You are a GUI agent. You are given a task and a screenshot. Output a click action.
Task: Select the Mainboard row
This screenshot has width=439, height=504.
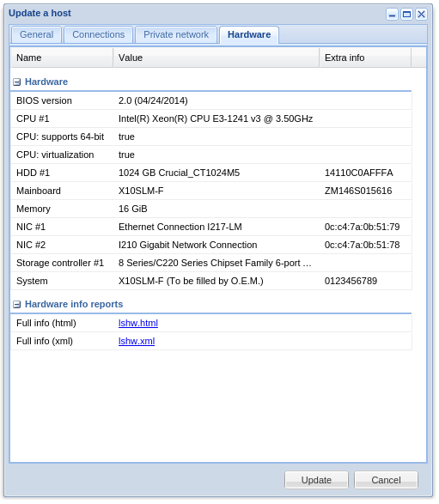(x=211, y=191)
